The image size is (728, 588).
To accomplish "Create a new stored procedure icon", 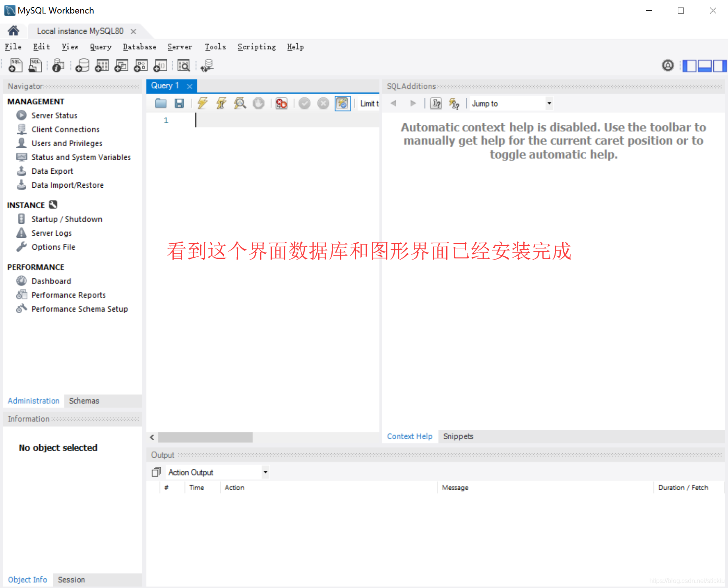I will (x=141, y=66).
